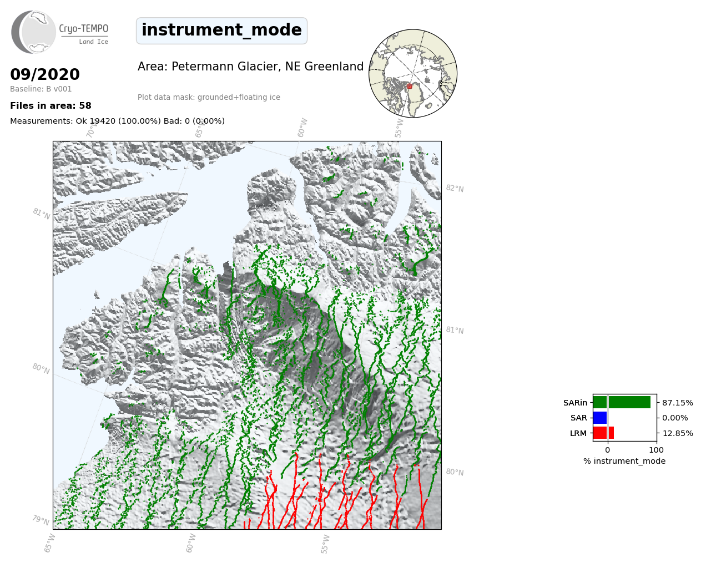
Task: Click the 87.15% value label
Action: coord(677,403)
